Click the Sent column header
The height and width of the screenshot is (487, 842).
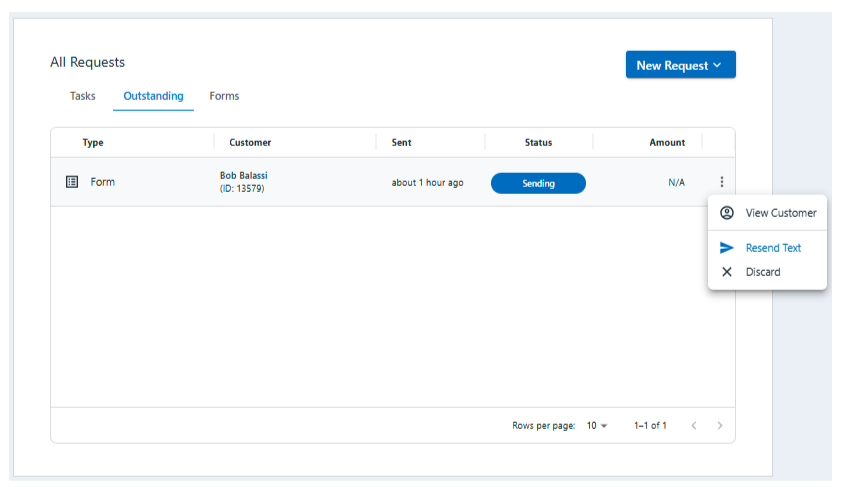coord(401,143)
